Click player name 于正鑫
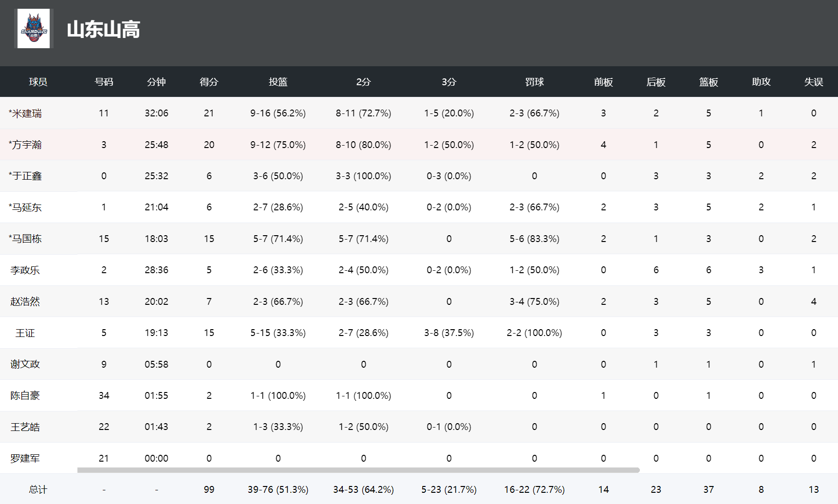The image size is (838, 504). (x=27, y=176)
